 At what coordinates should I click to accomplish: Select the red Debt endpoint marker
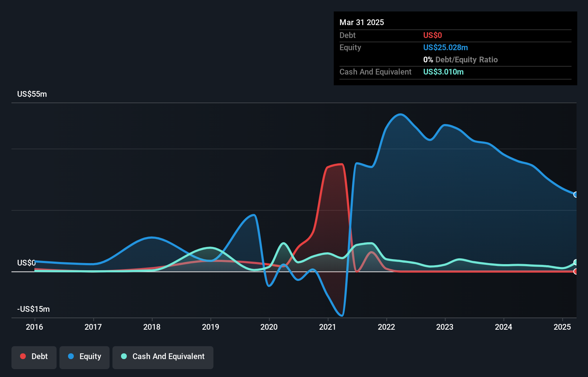[576, 272]
